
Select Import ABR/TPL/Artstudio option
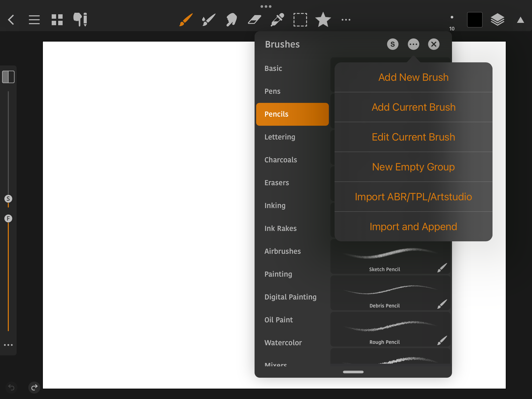413,197
